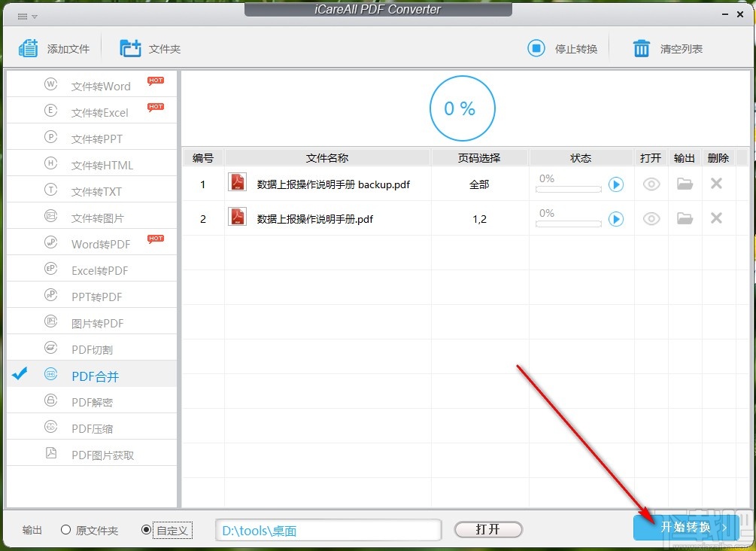This screenshot has height=551, width=756.
Task: Click the 添加文件 label
Action: click(x=68, y=49)
